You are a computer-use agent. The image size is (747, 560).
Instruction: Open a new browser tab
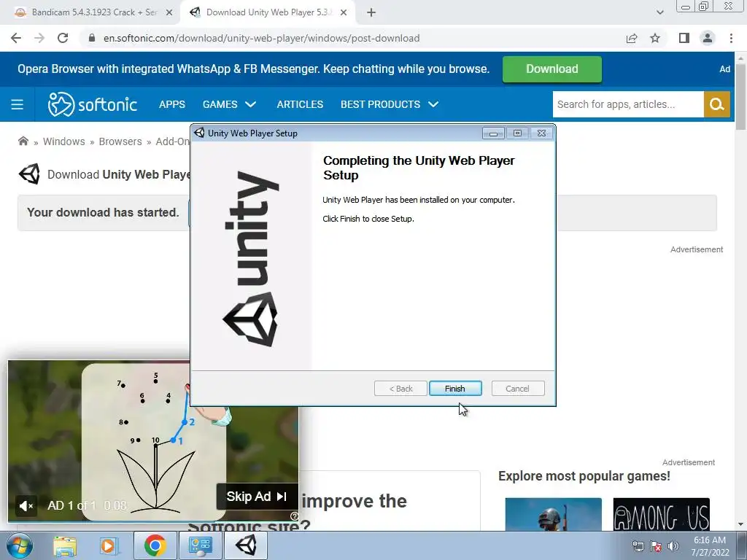(x=371, y=13)
